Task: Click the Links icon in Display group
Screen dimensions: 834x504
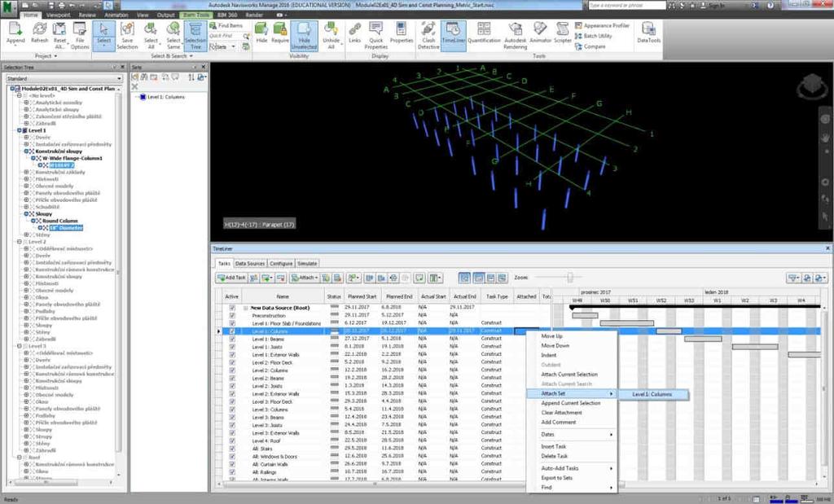Action: pos(355,33)
